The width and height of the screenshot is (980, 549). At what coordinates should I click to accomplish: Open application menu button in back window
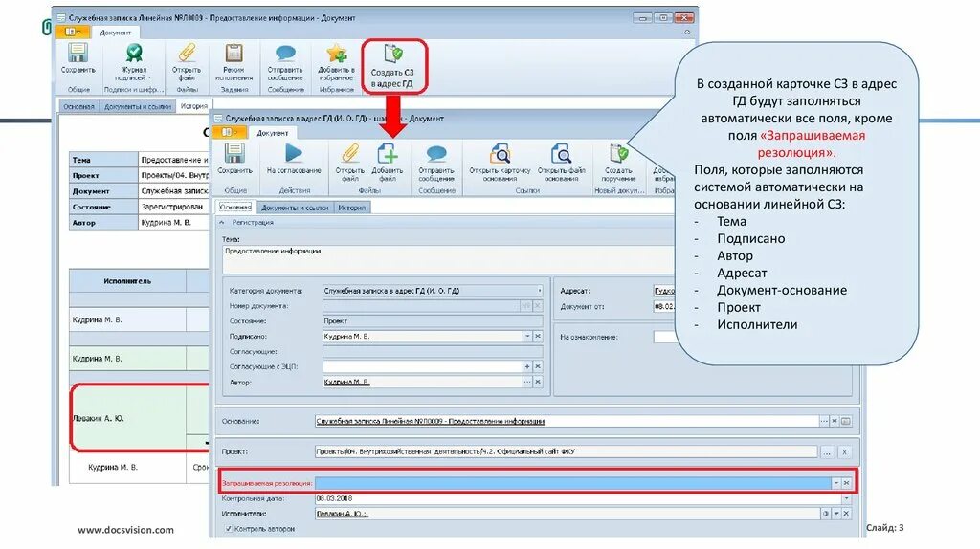74,32
